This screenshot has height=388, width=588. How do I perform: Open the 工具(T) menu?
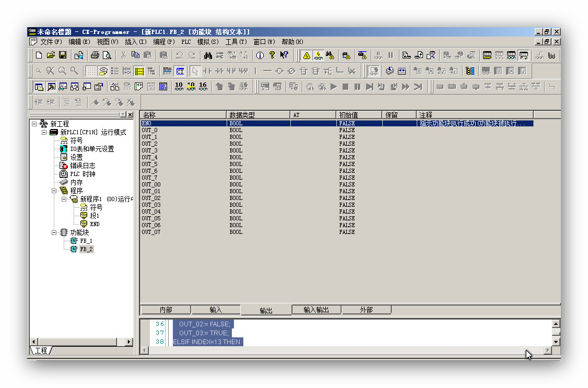[236, 42]
